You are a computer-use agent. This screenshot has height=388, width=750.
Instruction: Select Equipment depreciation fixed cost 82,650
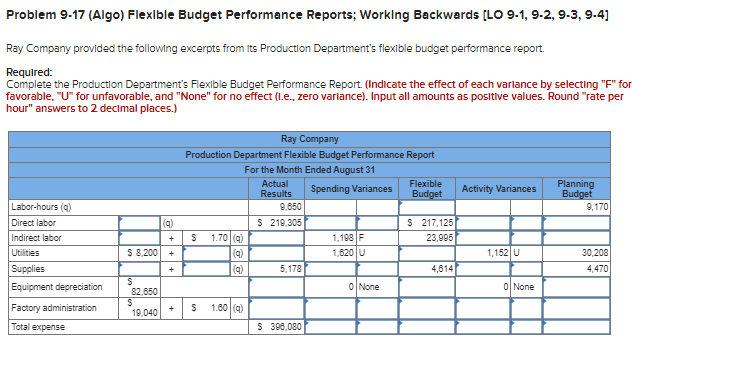tap(144, 291)
